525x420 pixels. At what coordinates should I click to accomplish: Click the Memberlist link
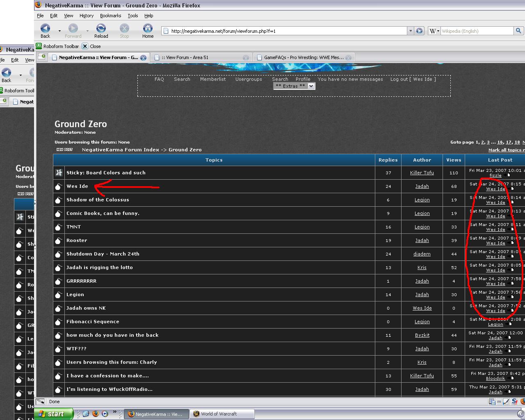[x=213, y=79]
